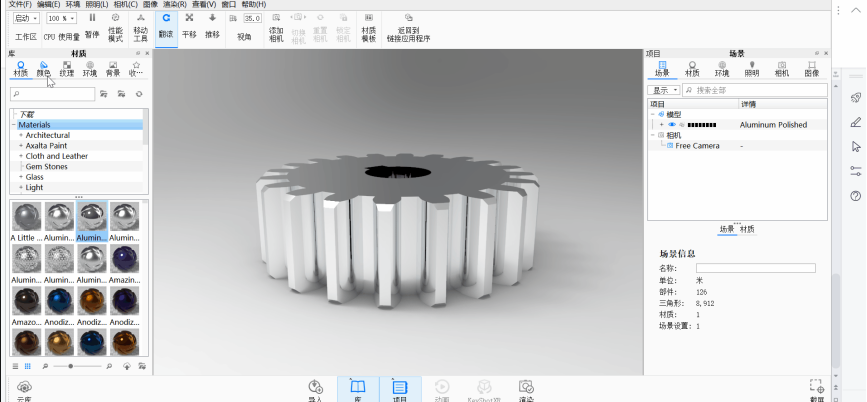
Task: Select lower 材质 sub-tab under scene tree
Action: 747,229
